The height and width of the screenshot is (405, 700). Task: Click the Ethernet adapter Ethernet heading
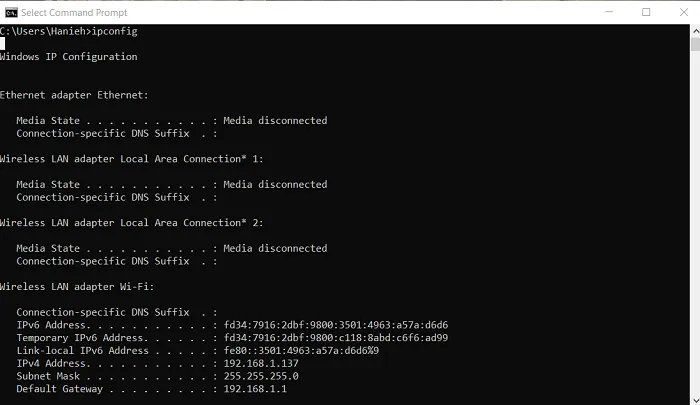point(74,95)
